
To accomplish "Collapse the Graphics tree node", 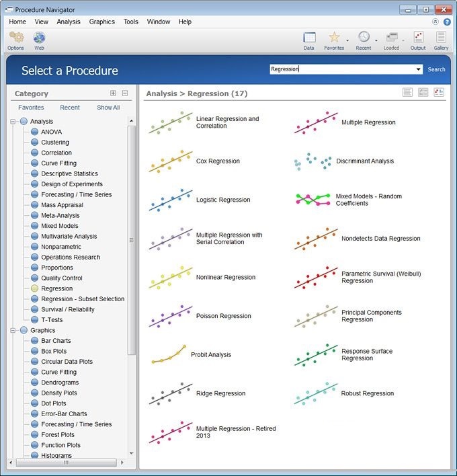I will pos(13,330).
